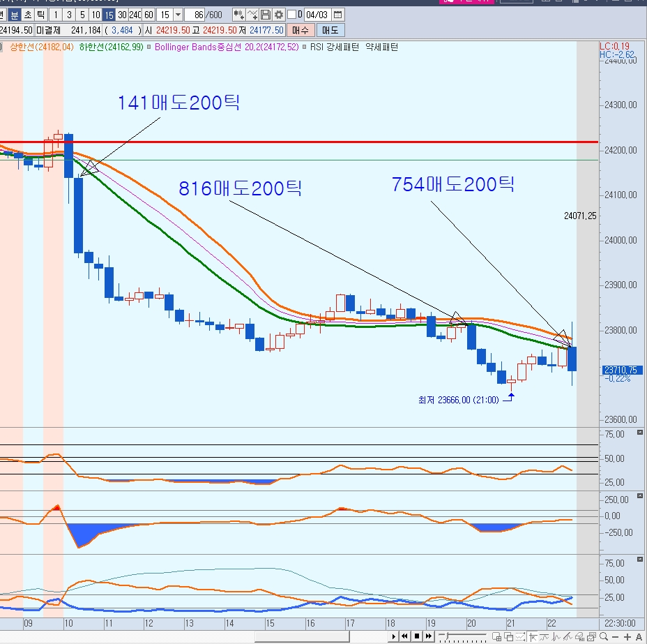Screen dimensions: 647x644
Task: Select the 30 minute interval
Action: (122, 15)
